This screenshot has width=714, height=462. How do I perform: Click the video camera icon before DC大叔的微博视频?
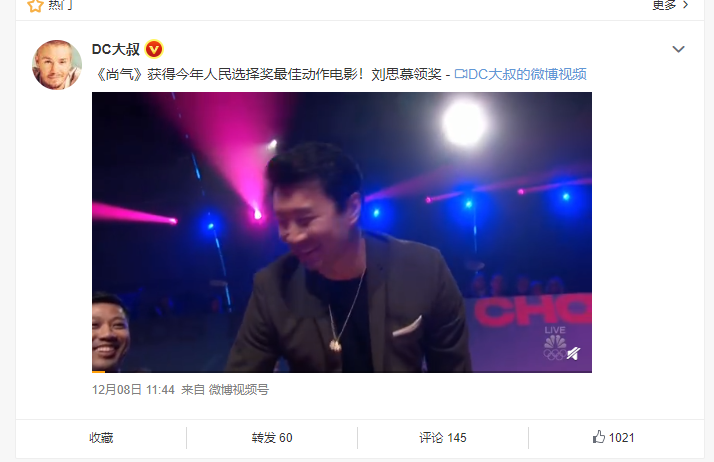(460, 74)
